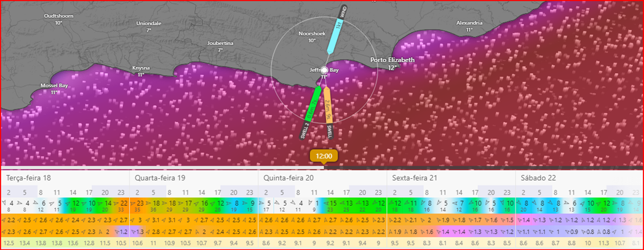The width and height of the screenshot is (644, 250).
Task: Click the wind cell showing 15 on Quinta-feira
Action: (333, 203)
